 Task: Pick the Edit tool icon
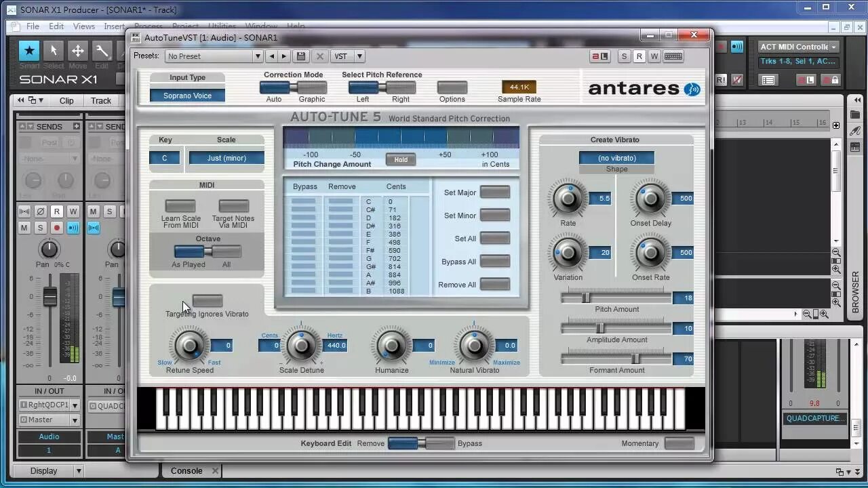tap(102, 51)
